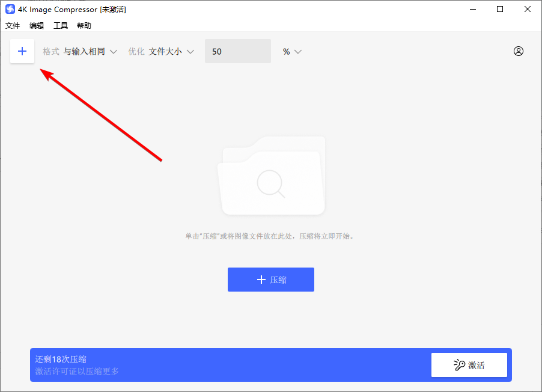542x392 pixels.
Task: Open the 编辑 menu
Action: (x=36, y=26)
